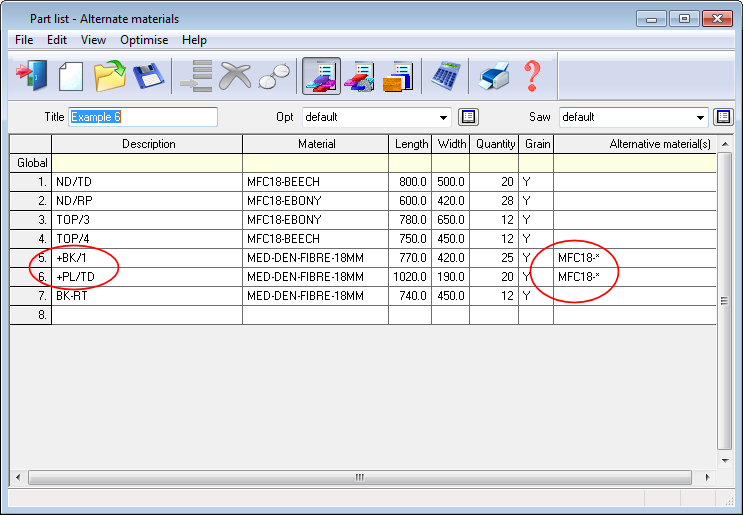Open the Edit menu
This screenshot has width=743, height=515.
pos(57,40)
